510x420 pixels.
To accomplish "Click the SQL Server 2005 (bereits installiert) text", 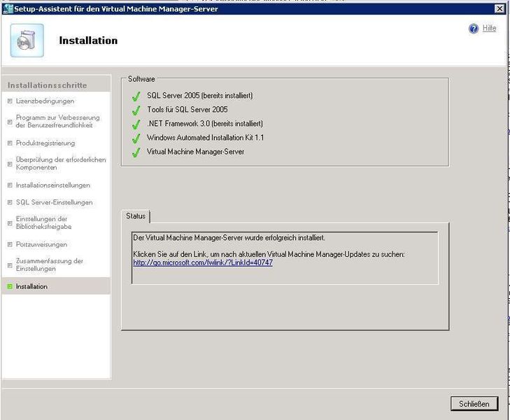I will pyautogui.click(x=199, y=95).
